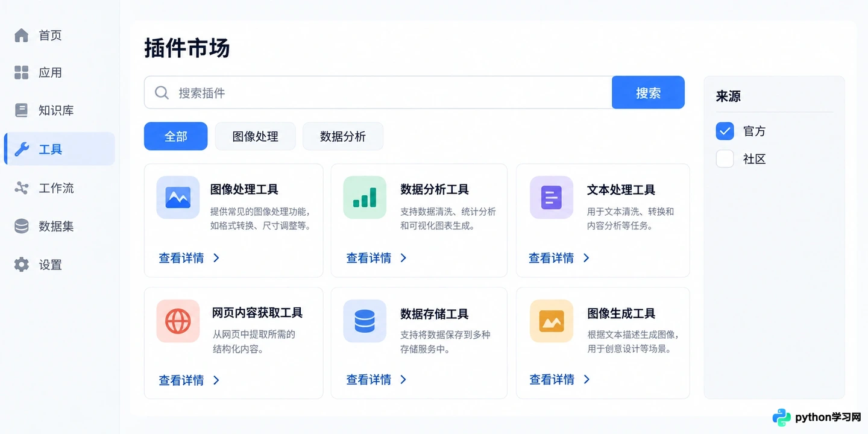Click the book icon beside 知识库

(21, 110)
